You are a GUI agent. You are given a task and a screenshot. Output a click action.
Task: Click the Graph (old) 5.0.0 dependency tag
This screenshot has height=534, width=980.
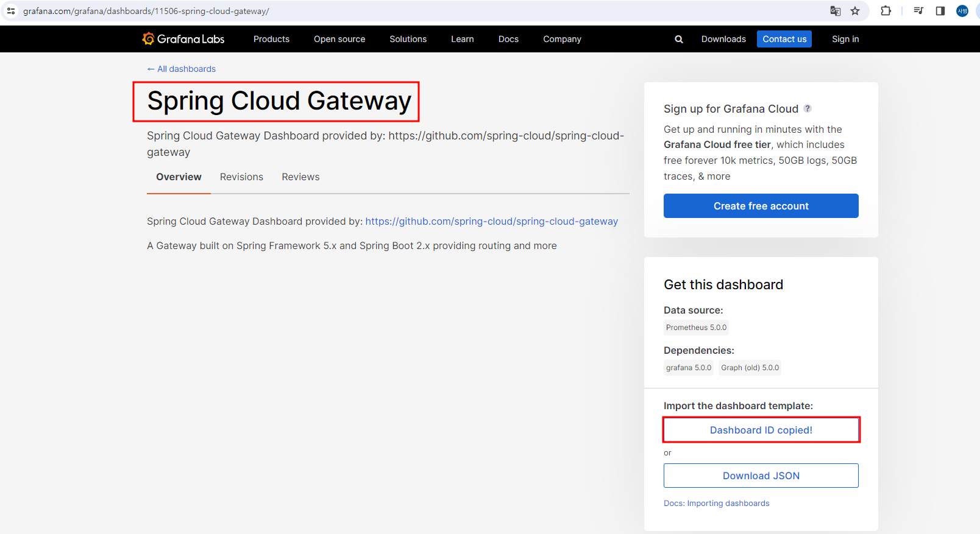pos(750,368)
